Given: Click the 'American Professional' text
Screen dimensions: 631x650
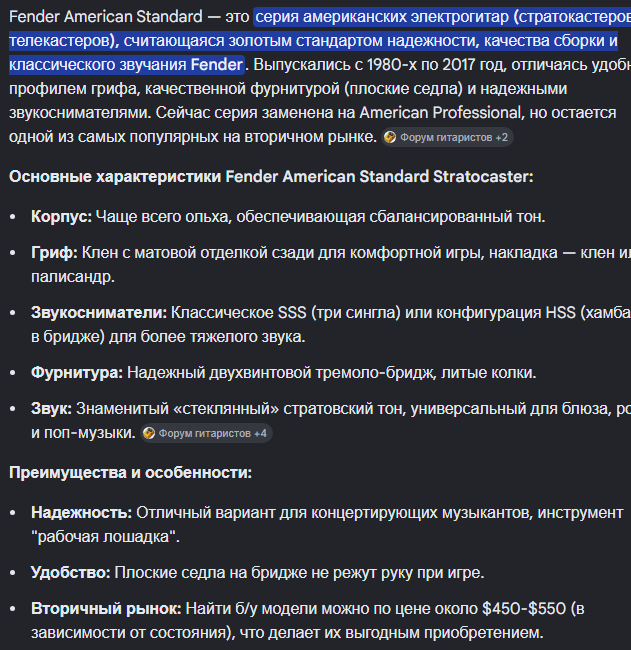Looking at the screenshot, I should tap(440, 113).
